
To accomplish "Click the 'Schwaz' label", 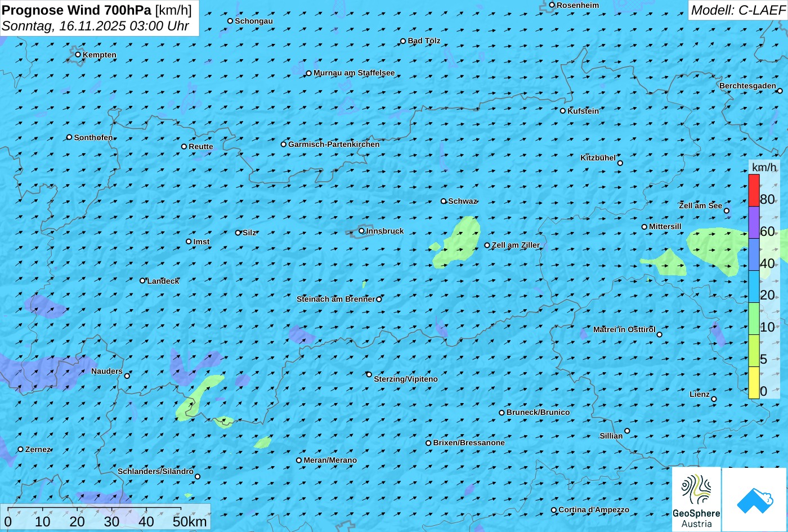I will [463, 201].
